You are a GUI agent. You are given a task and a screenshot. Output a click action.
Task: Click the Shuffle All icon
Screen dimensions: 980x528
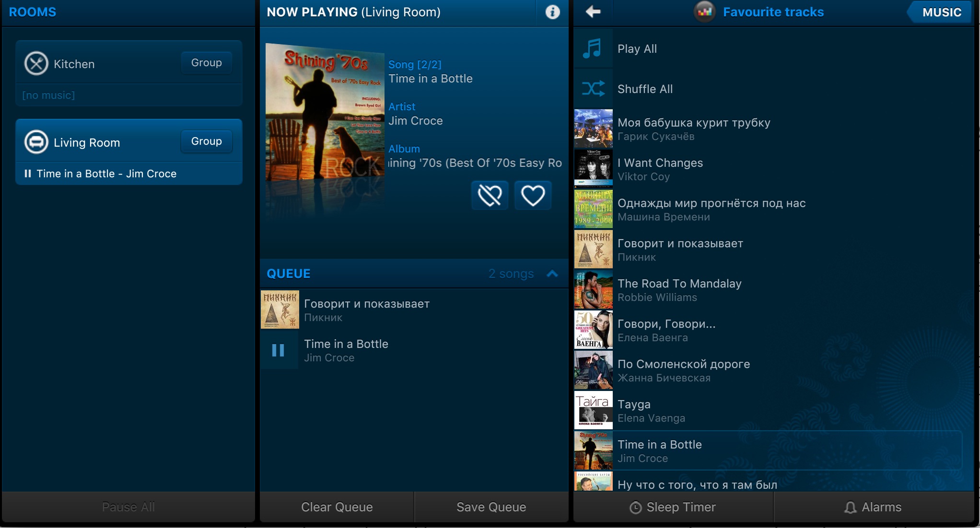point(593,89)
